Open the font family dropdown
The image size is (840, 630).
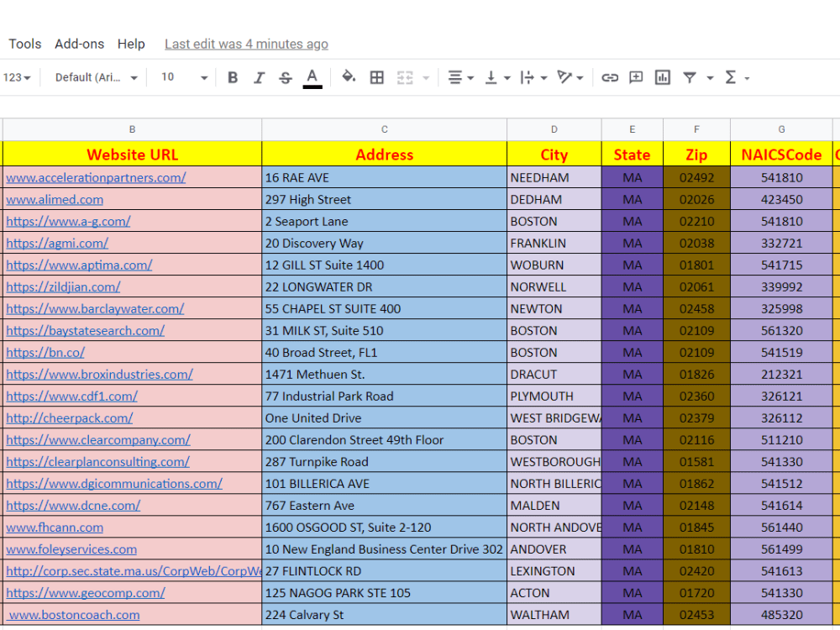96,77
